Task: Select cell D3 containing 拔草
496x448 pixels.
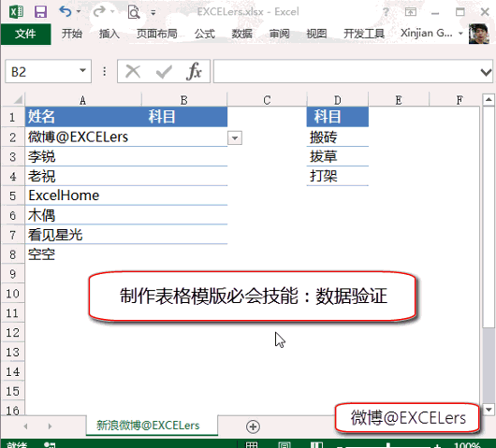Action: 338,156
